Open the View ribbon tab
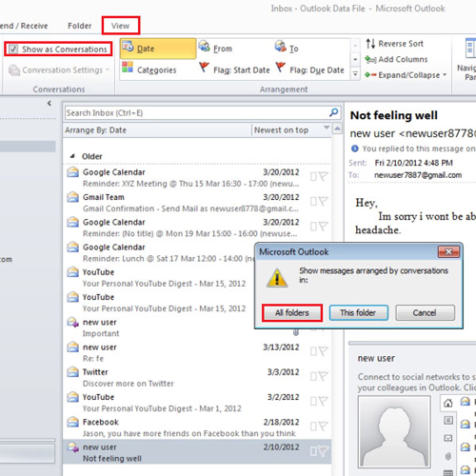 (120, 26)
